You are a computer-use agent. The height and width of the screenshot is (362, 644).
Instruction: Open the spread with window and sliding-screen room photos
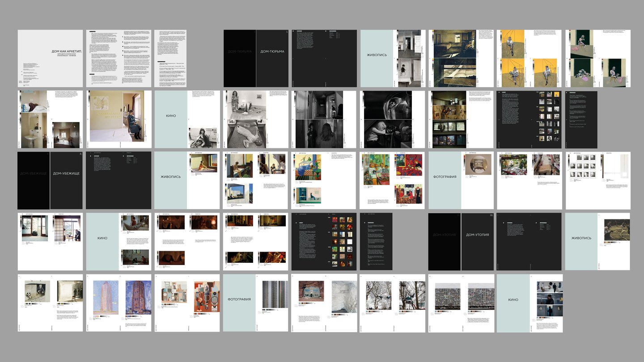[x=50, y=241]
